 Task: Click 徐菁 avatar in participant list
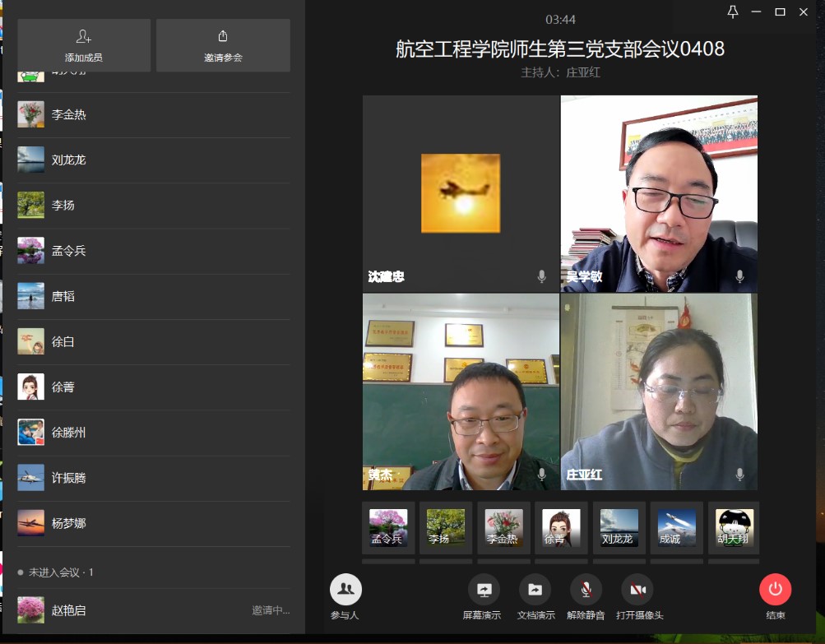point(31,387)
